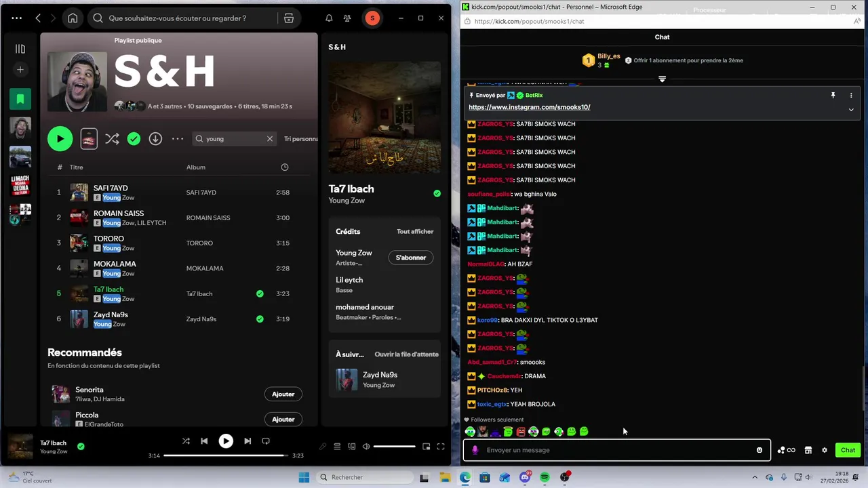The image size is (868, 488).
Task: Collapse the Kick chat leaderboard arrow
Action: [663, 79]
